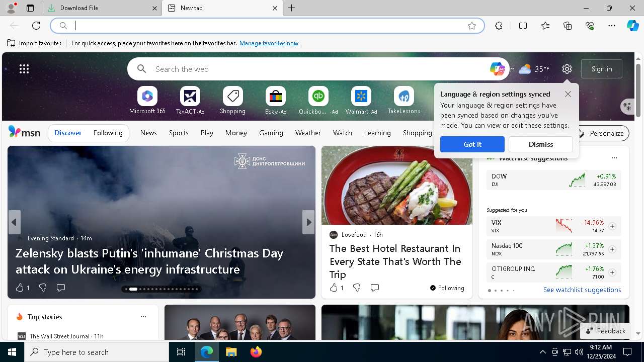Open Watchlist card more options
This screenshot has height=362, width=644.
pos(614,158)
